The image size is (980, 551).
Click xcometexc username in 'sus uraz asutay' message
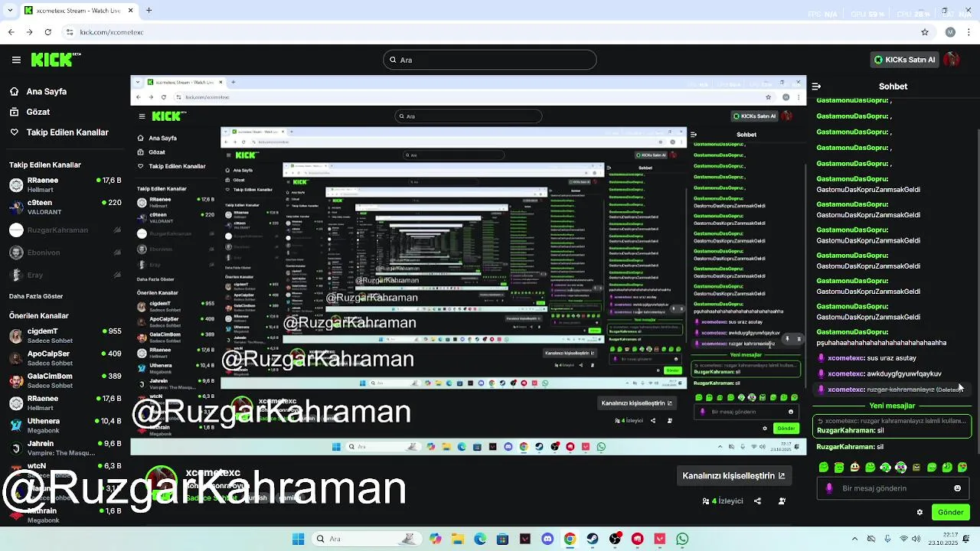click(846, 358)
